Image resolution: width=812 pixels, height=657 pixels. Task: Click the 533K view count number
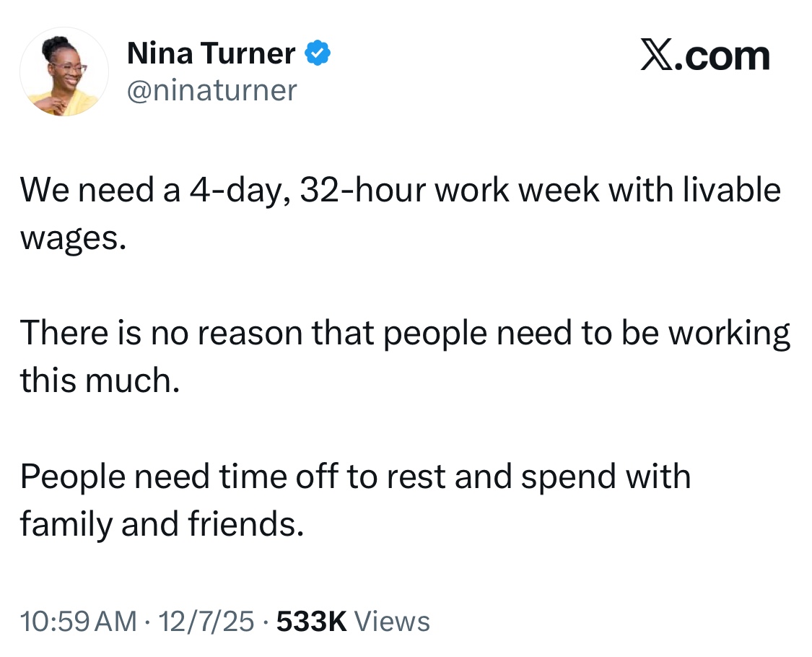312,622
